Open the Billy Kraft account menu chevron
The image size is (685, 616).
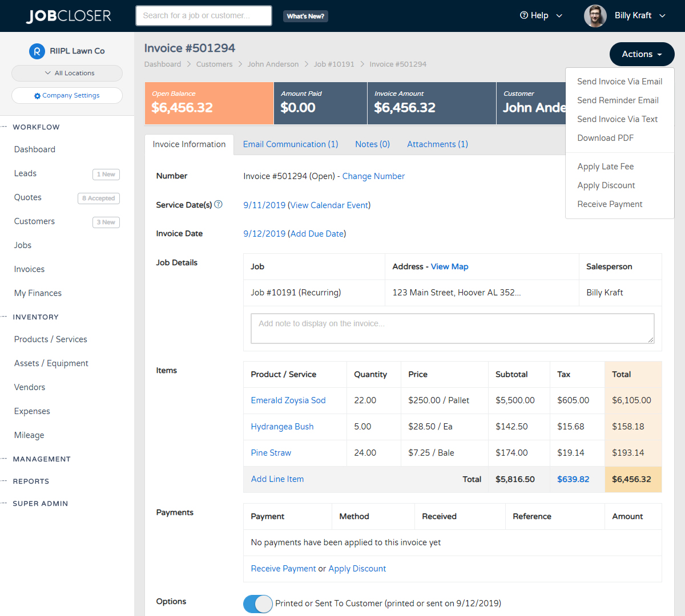point(662,15)
